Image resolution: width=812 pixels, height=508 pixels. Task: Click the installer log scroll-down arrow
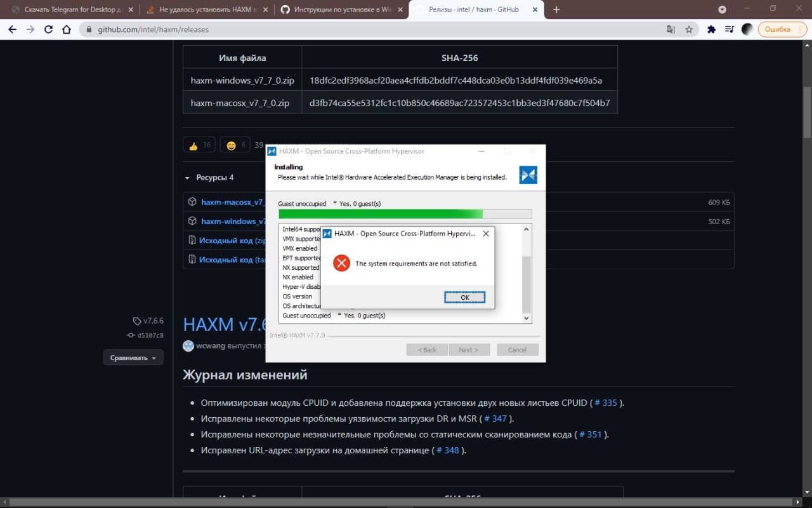click(526, 319)
